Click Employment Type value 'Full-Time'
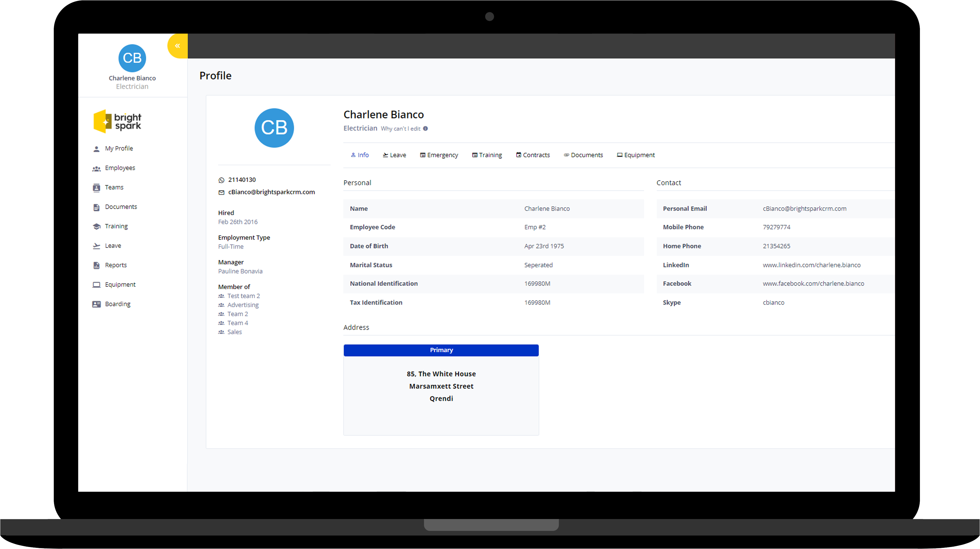 (230, 246)
